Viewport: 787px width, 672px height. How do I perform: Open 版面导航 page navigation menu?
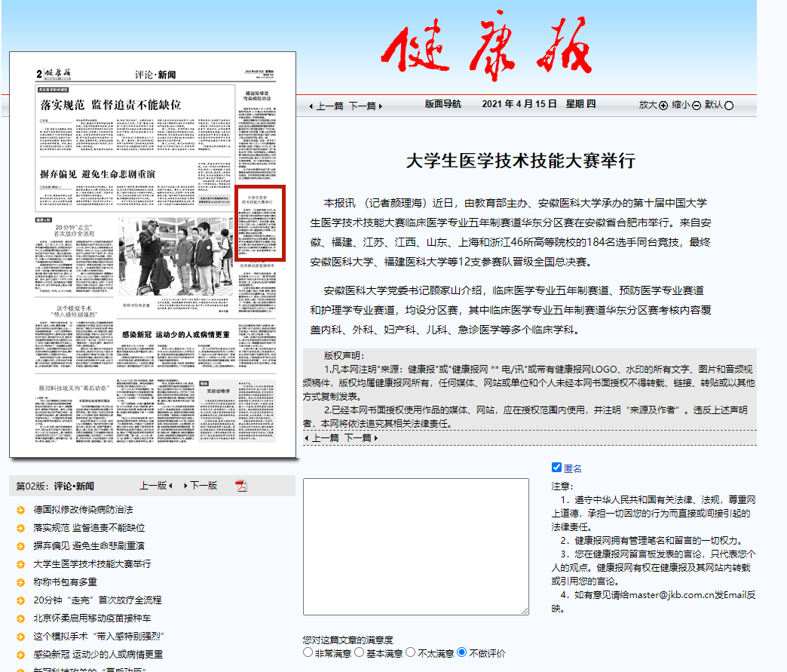click(443, 105)
